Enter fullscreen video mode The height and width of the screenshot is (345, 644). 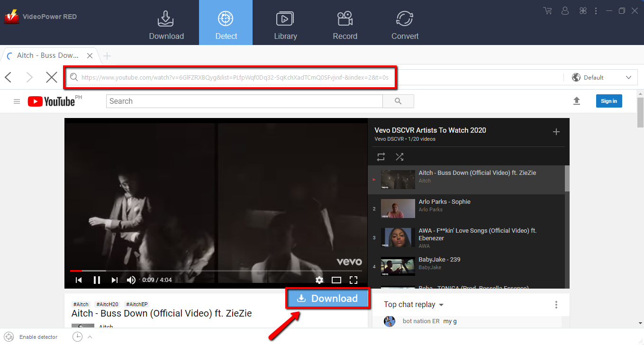(x=354, y=280)
